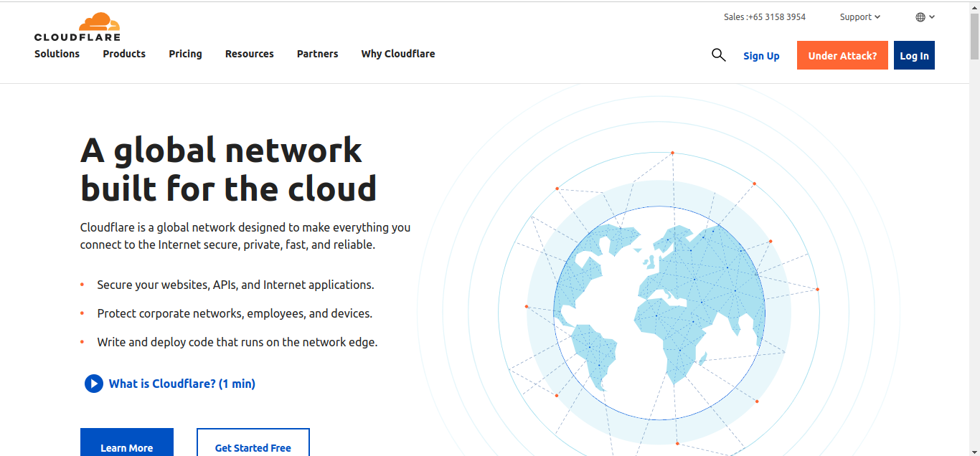This screenshot has width=980, height=456.
Task: Click the sales phone number +65 3158 3954
Action: point(777,17)
